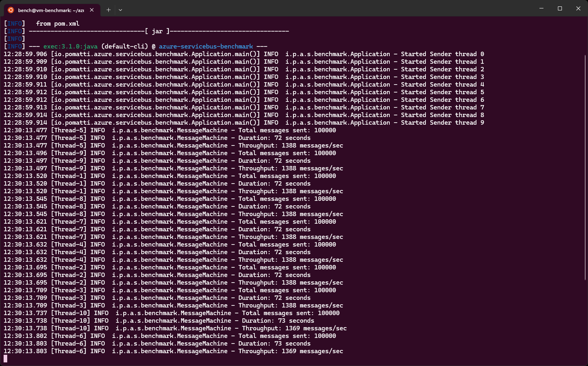Click [Thread-6] Throughput 1369 line
The width and height of the screenshot is (588, 366).
[x=173, y=351]
